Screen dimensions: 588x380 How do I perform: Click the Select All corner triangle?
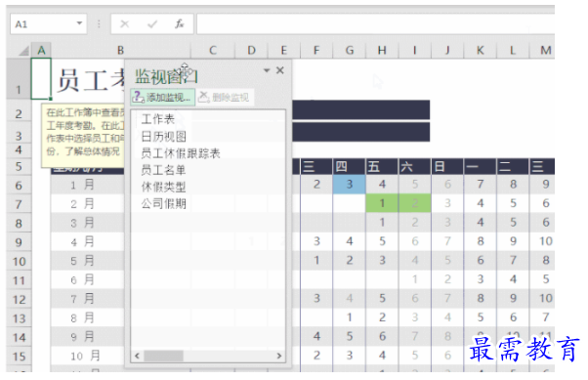pyautogui.click(x=23, y=50)
